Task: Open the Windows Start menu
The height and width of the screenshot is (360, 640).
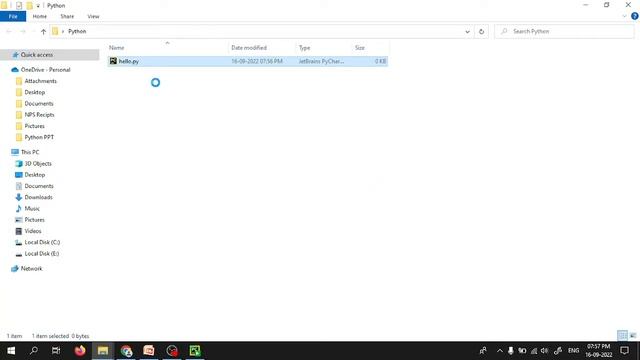Action: point(11,351)
